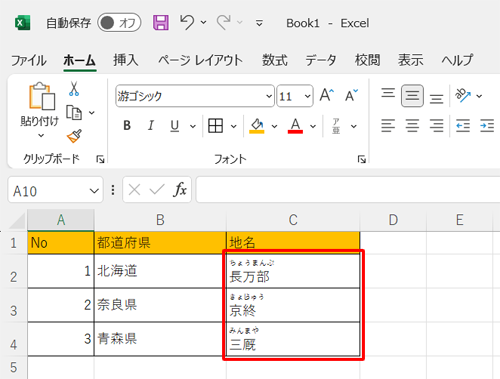Decrease the indent level

pyautogui.click(x=463, y=126)
